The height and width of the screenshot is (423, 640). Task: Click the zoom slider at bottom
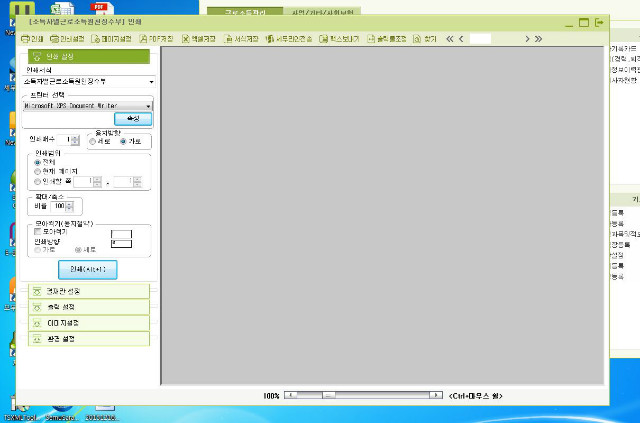point(360,396)
